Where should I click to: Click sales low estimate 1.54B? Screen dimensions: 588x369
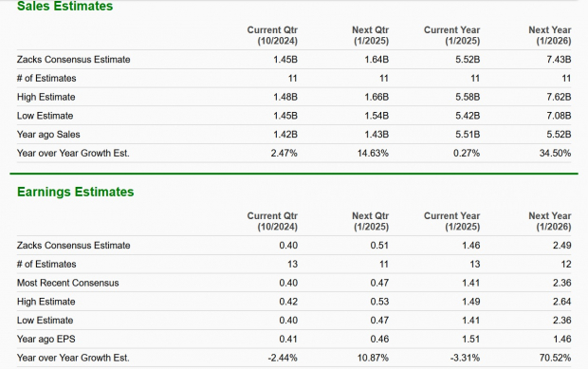(x=377, y=116)
